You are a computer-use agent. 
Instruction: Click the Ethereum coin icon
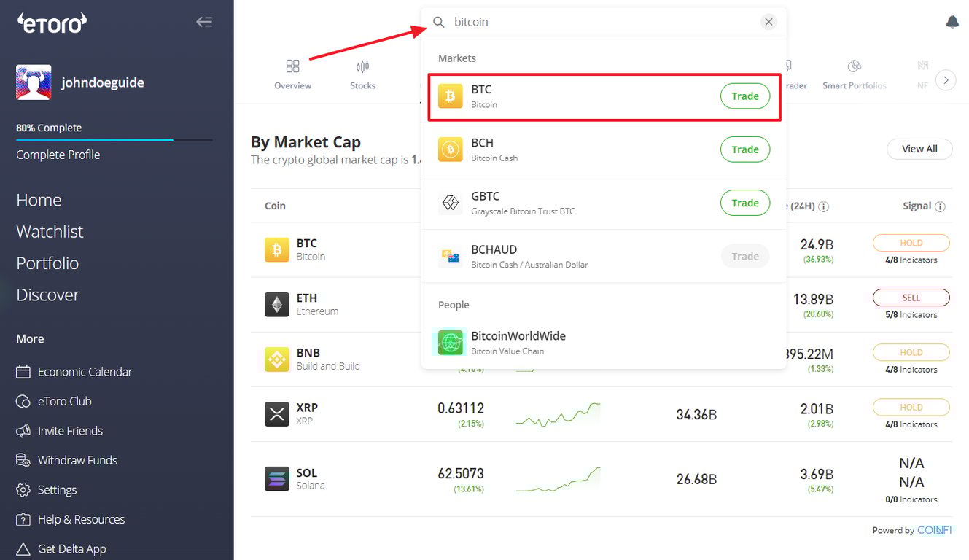click(x=276, y=304)
